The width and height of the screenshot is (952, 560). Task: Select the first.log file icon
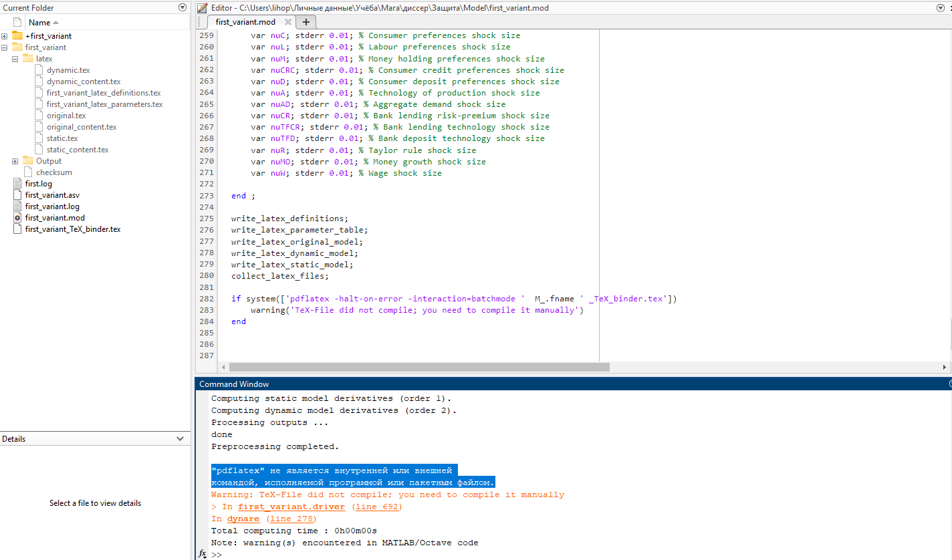(x=17, y=184)
